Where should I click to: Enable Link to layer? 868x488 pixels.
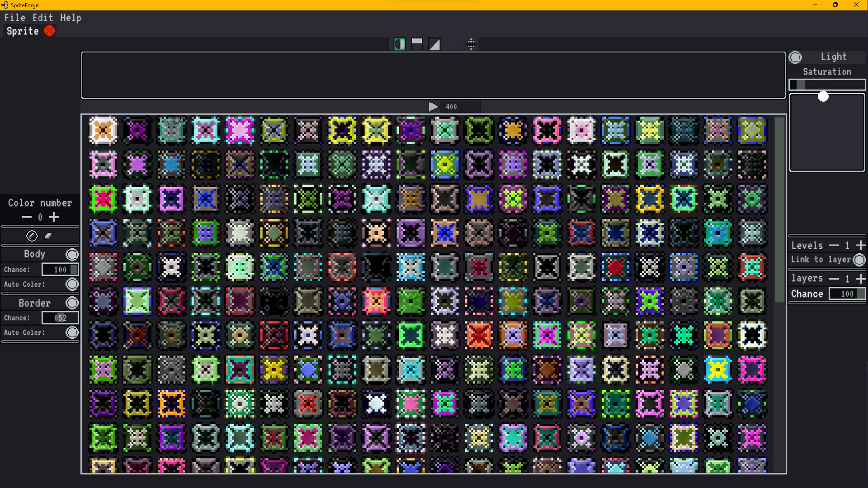(x=860, y=260)
